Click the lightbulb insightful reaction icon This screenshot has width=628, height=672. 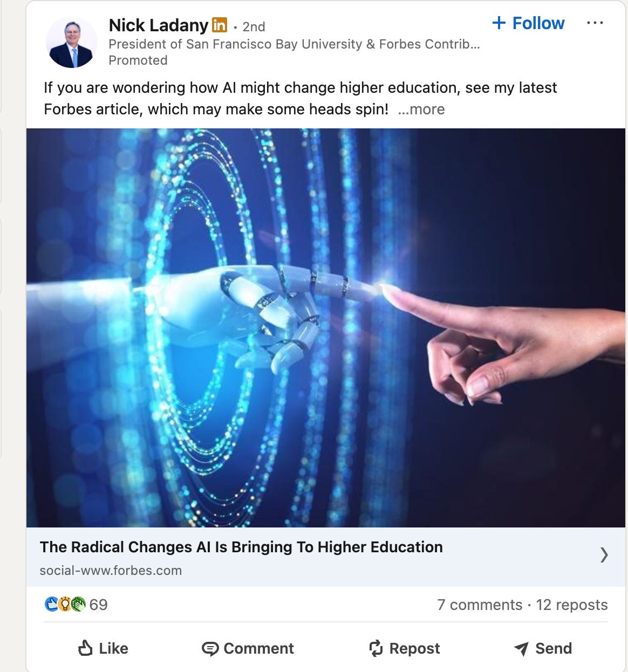(x=64, y=604)
